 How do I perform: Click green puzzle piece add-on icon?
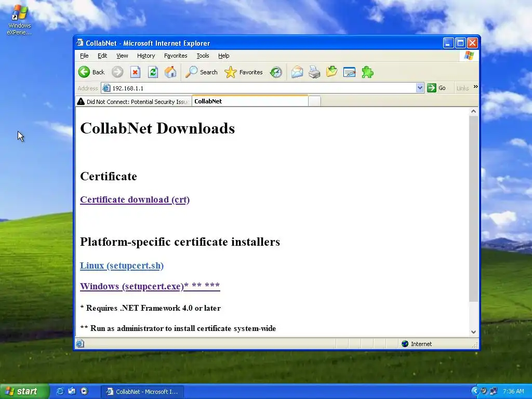pyautogui.click(x=367, y=72)
